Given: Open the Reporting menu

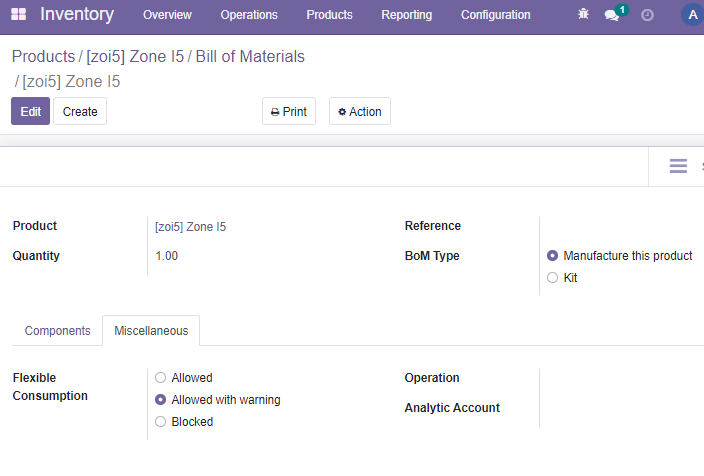Looking at the screenshot, I should (x=406, y=15).
